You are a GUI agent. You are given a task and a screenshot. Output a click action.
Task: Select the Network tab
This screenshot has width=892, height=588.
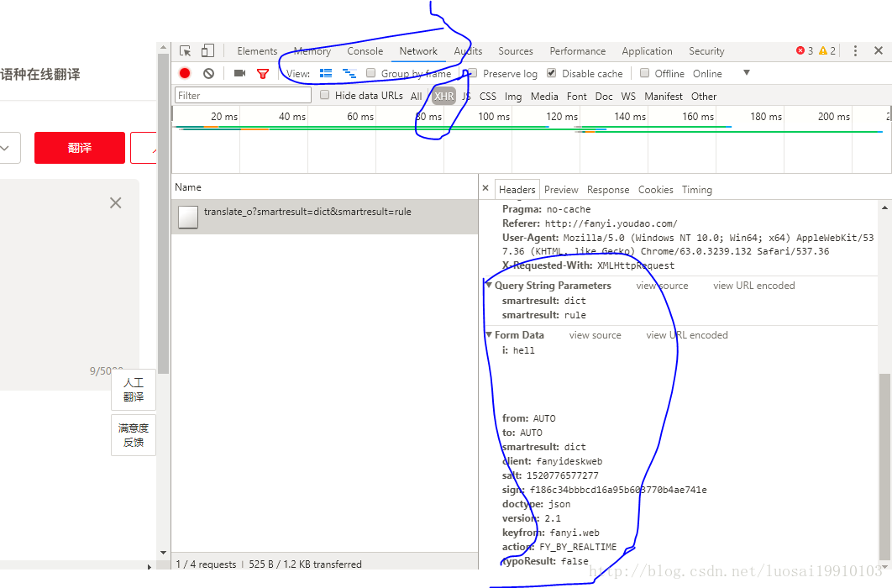(x=418, y=51)
